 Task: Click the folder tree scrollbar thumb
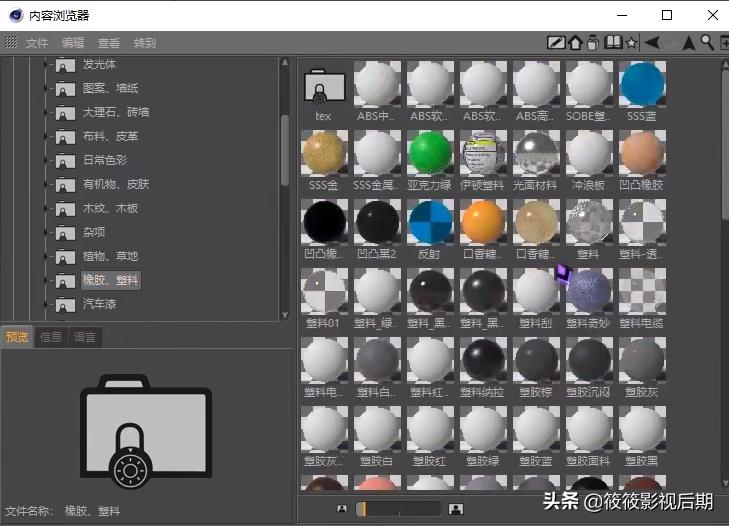[x=285, y=150]
